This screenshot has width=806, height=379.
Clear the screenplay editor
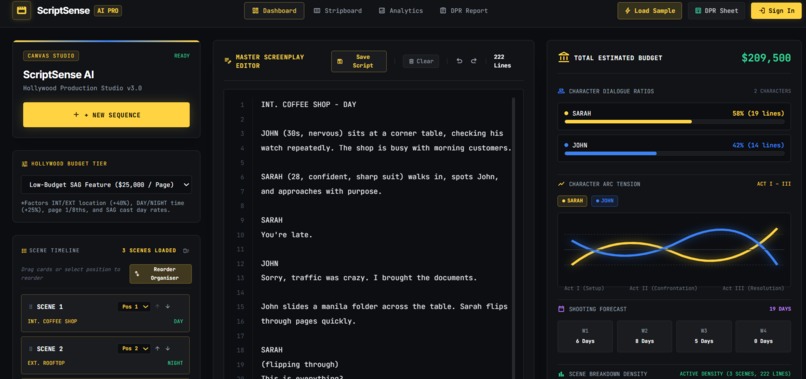[421, 61]
